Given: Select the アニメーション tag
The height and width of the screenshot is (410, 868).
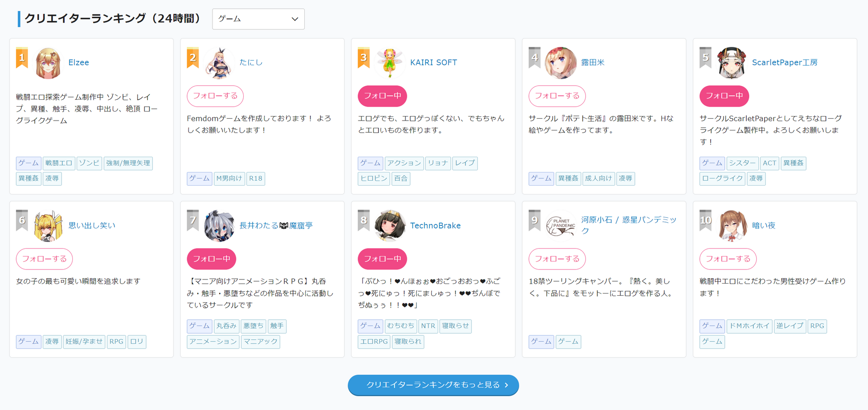Looking at the screenshot, I should pyautogui.click(x=213, y=342).
